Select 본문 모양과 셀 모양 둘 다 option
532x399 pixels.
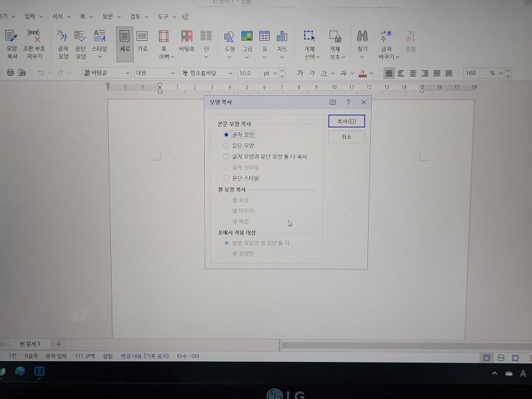tap(257, 243)
